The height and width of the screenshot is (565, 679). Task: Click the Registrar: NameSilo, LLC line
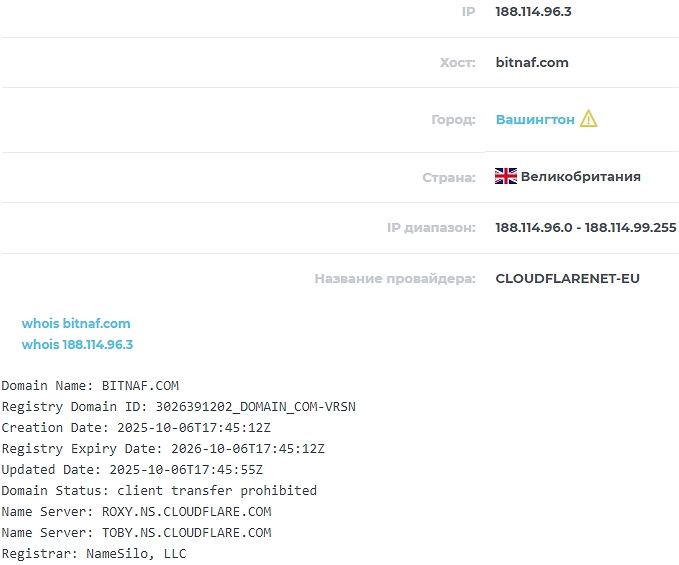(94, 553)
